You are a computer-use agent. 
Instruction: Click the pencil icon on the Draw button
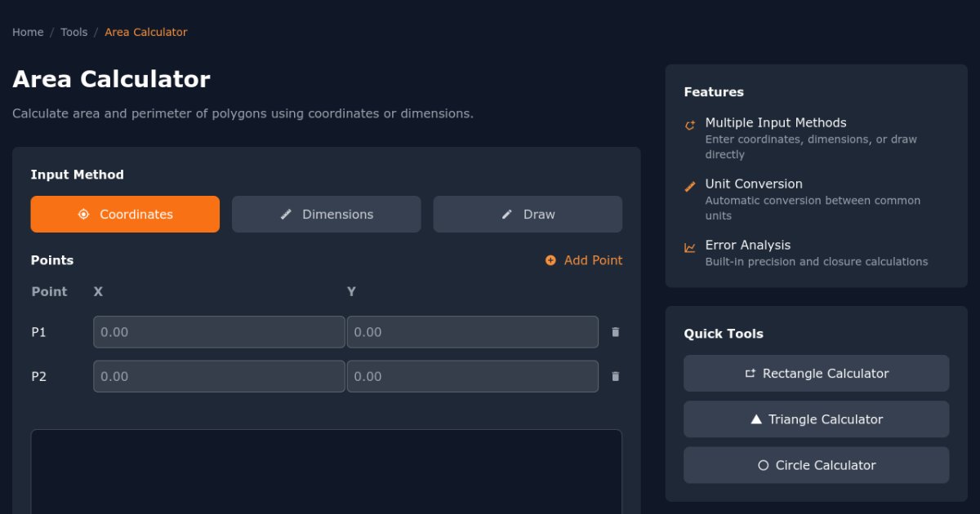coord(506,214)
